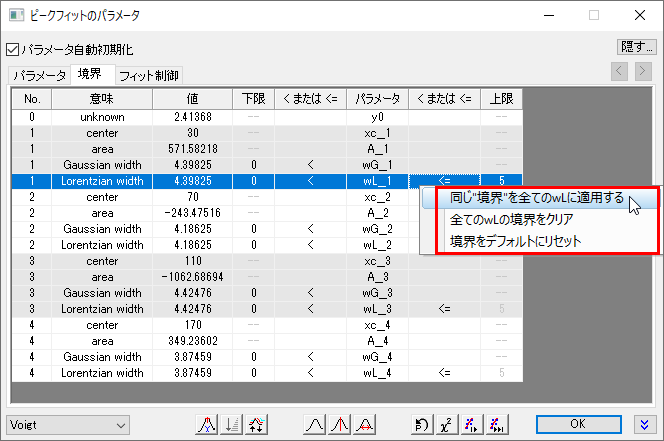Click the wG_4 parameter cell
The image size is (664, 441).
click(377, 357)
